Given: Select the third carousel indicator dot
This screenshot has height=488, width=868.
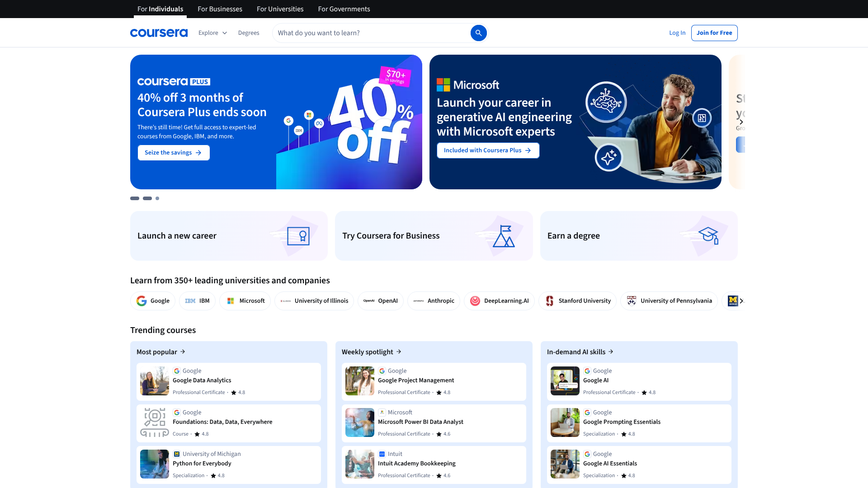Looking at the screenshot, I should click(x=157, y=198).
